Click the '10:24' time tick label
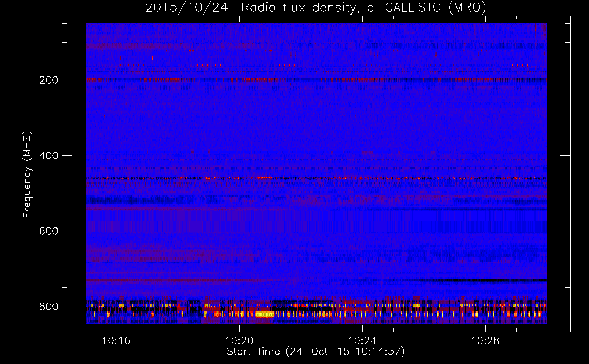This screenshot has width=589, height=364. click(362, 341)
